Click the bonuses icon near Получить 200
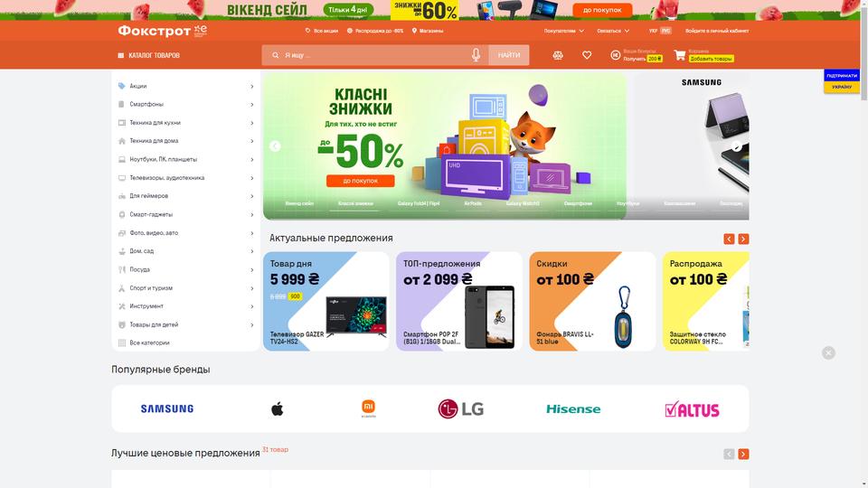Viewport: 868px width, 488px height. click(615, 55)
